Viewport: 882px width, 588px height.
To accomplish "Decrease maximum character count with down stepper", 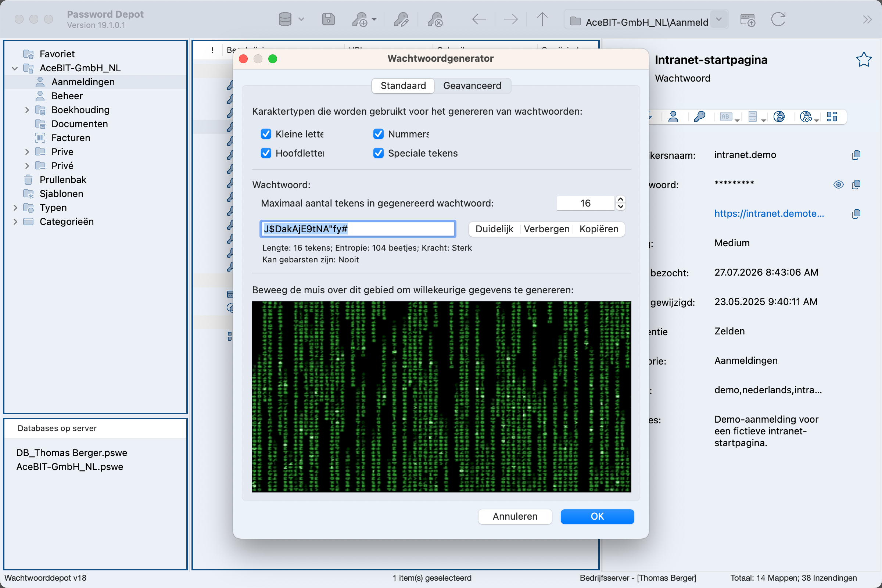I will (621, 207).
